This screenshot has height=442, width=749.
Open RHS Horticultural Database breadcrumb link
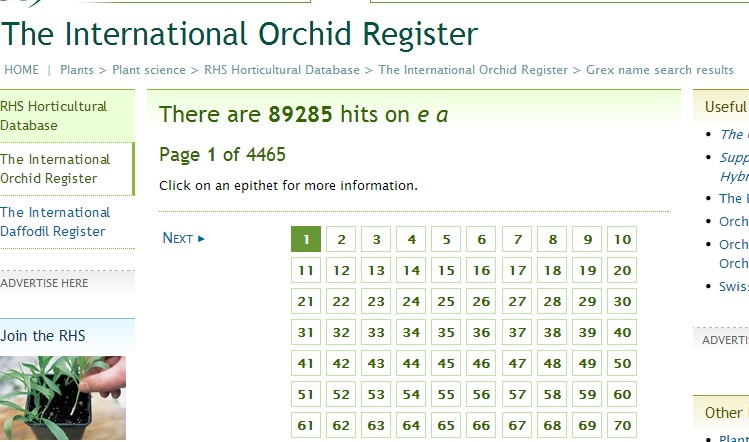tap(282, 70)
